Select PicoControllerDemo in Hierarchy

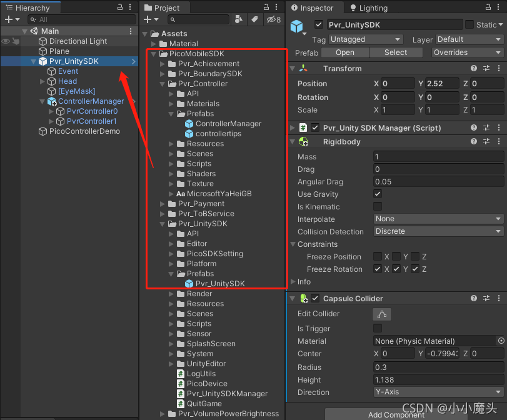79,131
